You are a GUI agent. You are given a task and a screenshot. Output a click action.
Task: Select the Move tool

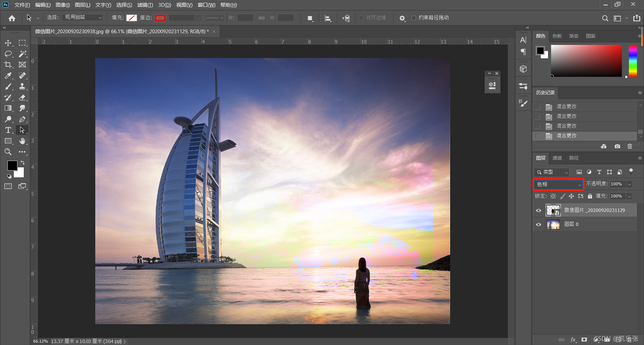8,43
